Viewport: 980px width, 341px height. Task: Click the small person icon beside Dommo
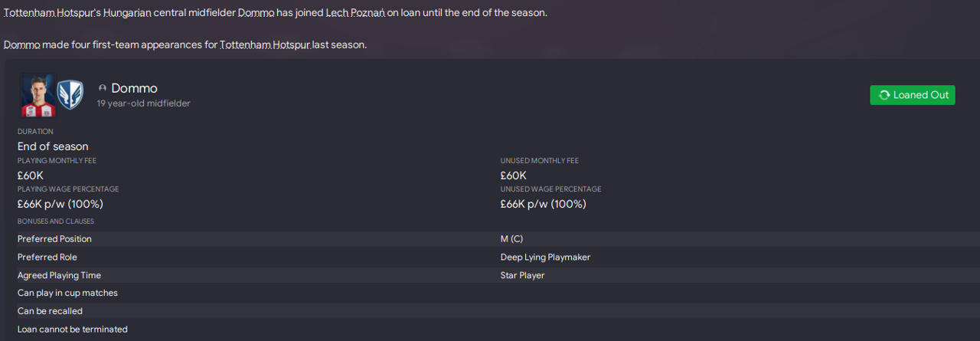tap(103, 89)
